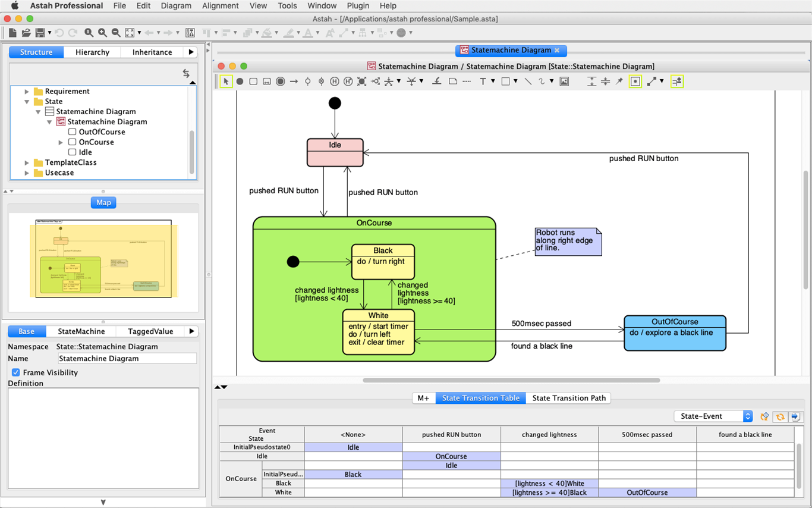Pick the Text tool in diagram toolbar
812x508 pixels.
click(483, 81)
